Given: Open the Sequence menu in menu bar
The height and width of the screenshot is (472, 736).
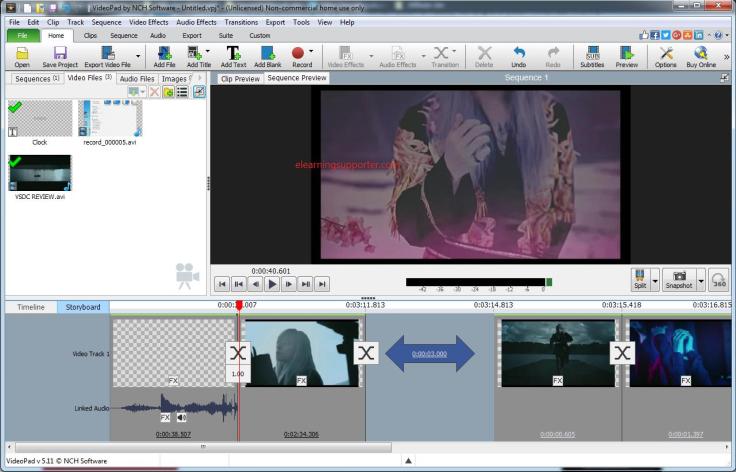Looking at the screenshot, I should [x=106, y=22].
